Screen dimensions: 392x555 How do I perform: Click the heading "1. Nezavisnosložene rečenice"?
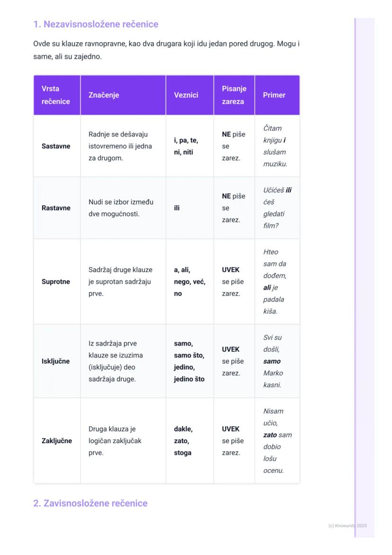click(x=96, y=24)
